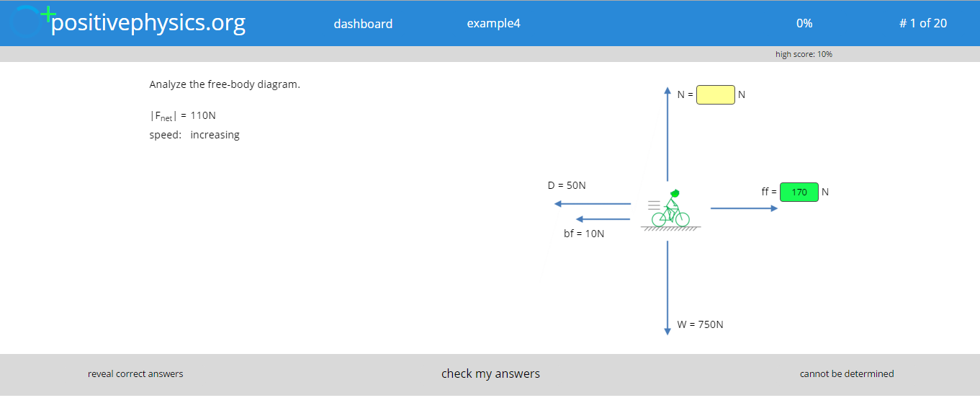Click the green ff input with 170
Image resolution: width=980 pixels, height=403 pixels.
[x=799, y=192]
